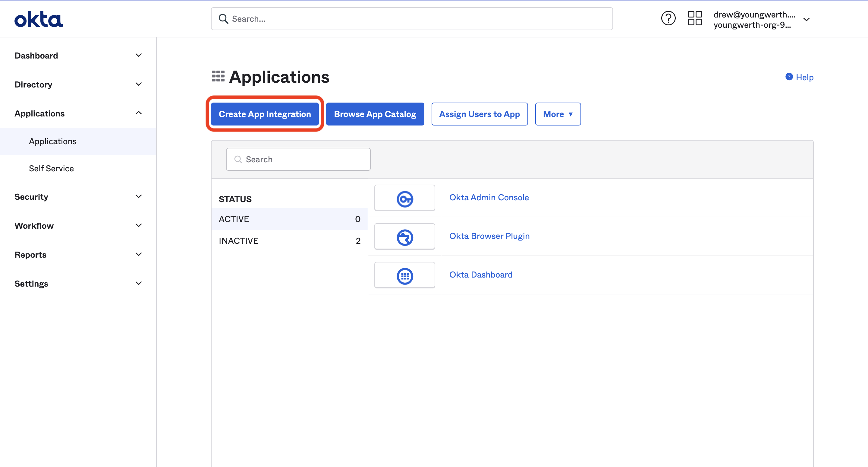
Task: Click the Okta Dashboard app icon
Action: (404, 275)
